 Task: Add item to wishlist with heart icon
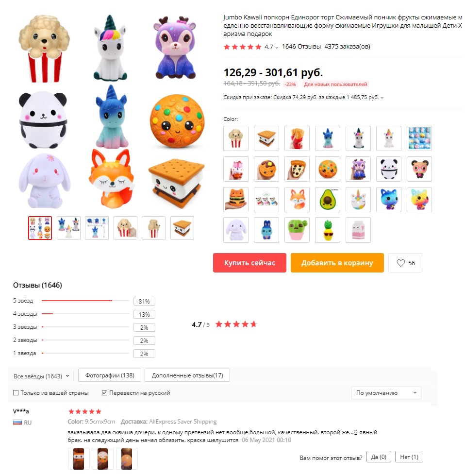coord(405,263)
